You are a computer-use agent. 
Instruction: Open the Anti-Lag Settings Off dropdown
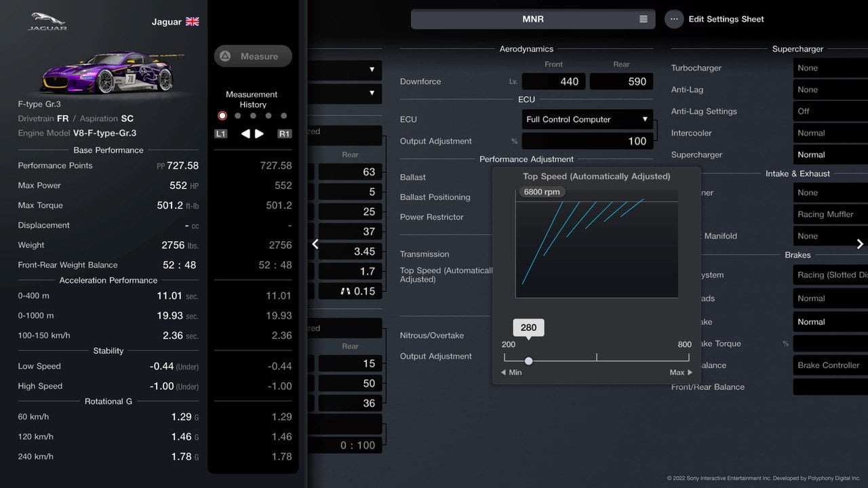coord(831,111)
